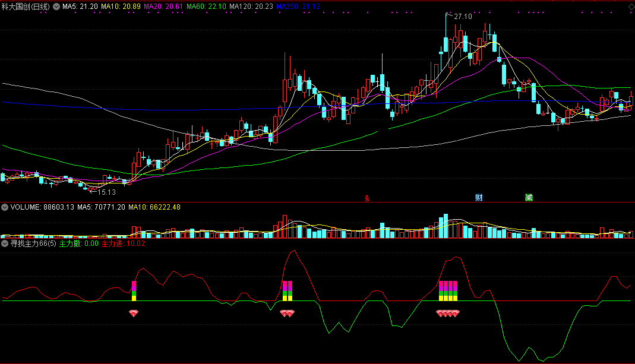Open the blue 财 financial marker
635x364 pixels.
click(x=479, y=198)
